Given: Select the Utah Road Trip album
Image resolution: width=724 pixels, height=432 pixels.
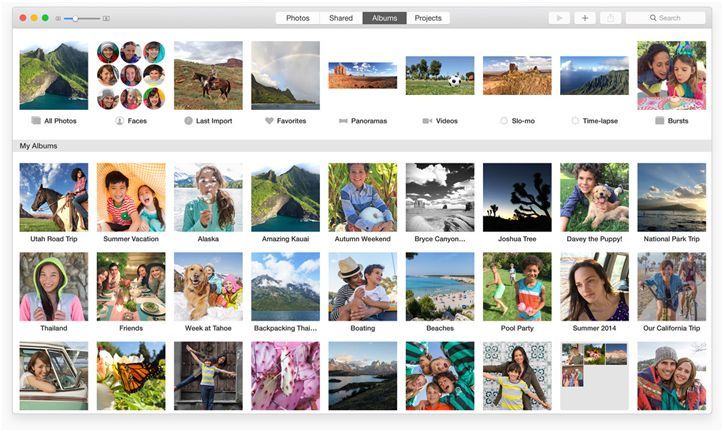Looking at the screenshot, I should click(x=54, y=197).
